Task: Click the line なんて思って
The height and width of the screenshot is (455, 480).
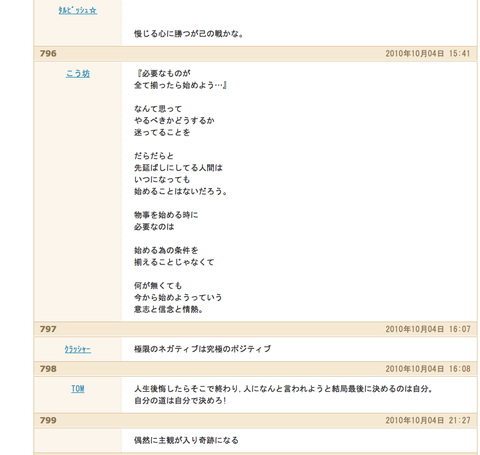Action: pos(158,109)
